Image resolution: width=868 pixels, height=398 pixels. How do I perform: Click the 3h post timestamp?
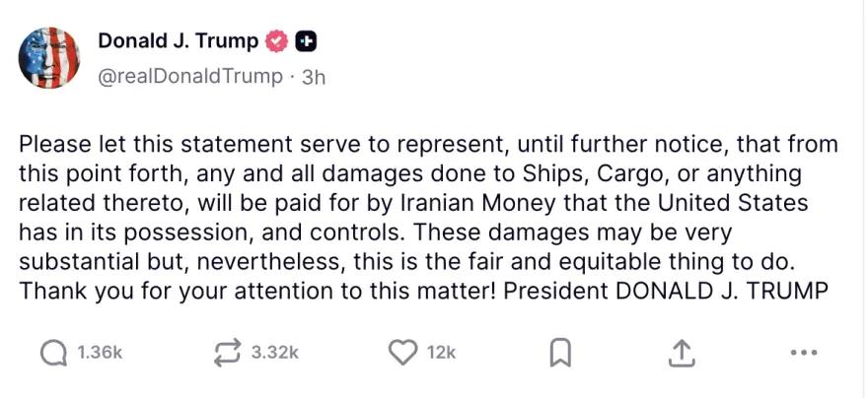[314, 78]
